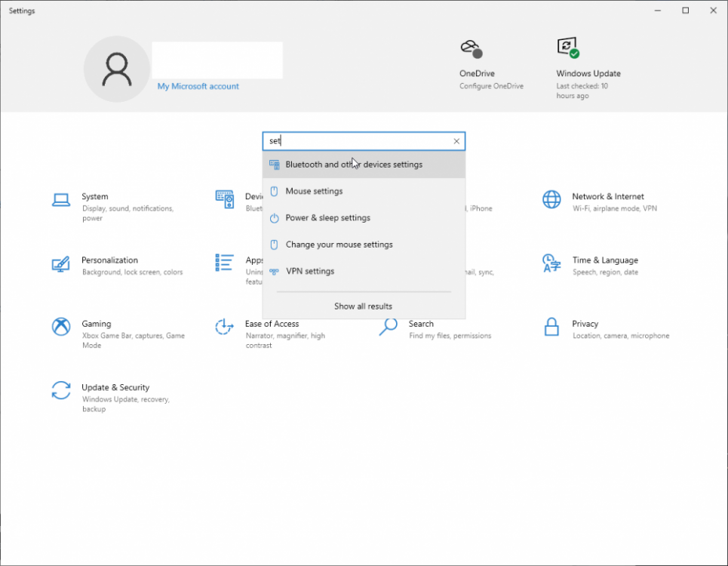The width and height of the screenshot is (728, 566).
Task: Click the Bluetooth devices result icon
Action: 275,165
